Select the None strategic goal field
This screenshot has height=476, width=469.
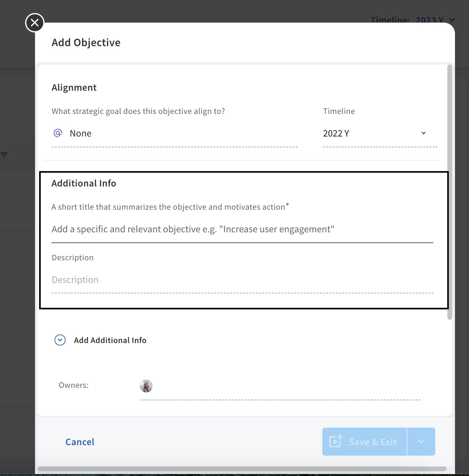[175, 133]
